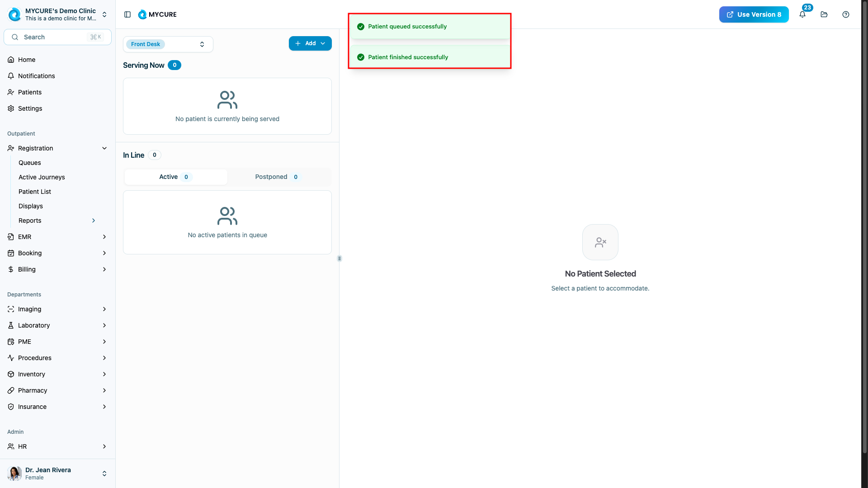The width and height of the screenshot is (868, 488).
Task: Click the Laboratory flask icon
Action: coord(11,325)
